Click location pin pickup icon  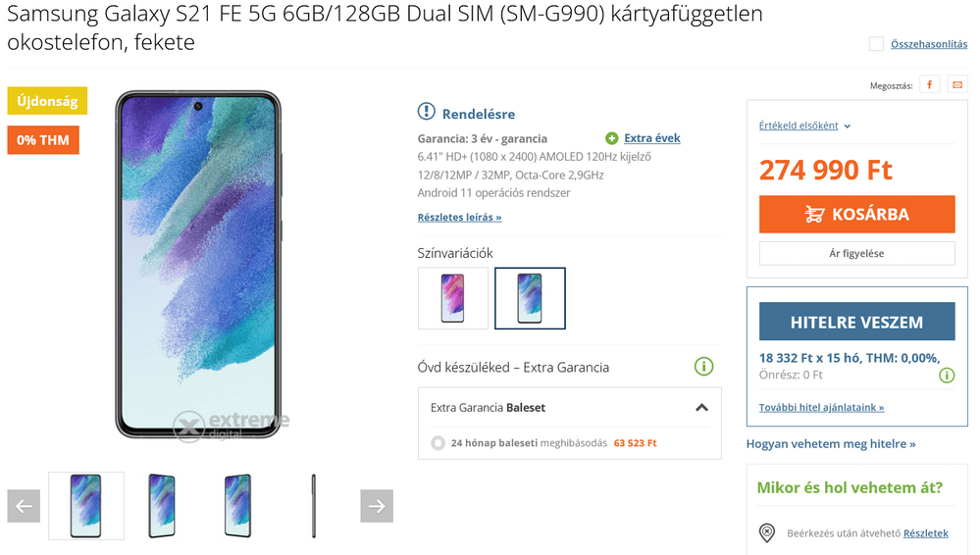[x=767, y=532]
